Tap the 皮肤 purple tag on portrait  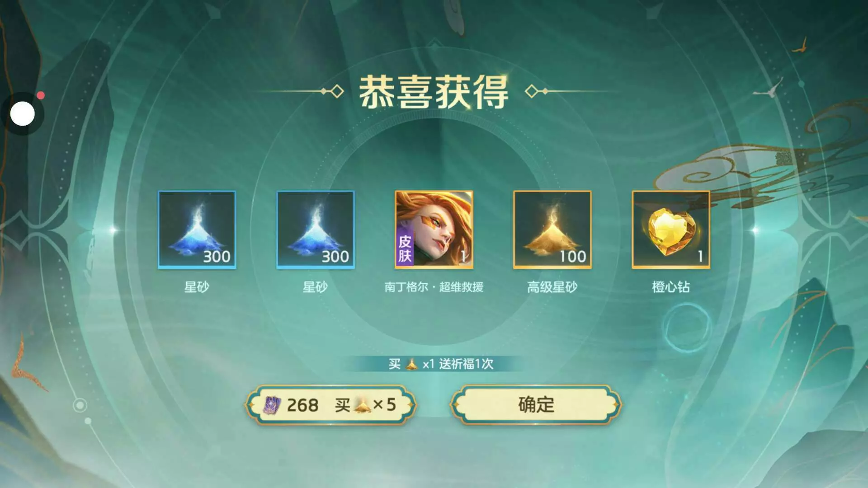coord(405,248)
